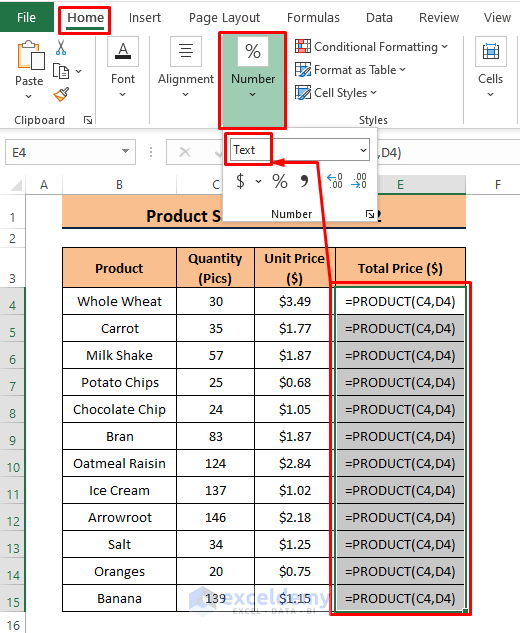Viewport: 520px width, 633px height.
Task: Click the Quantity (Pics) header cell
Action: point(216,268)
